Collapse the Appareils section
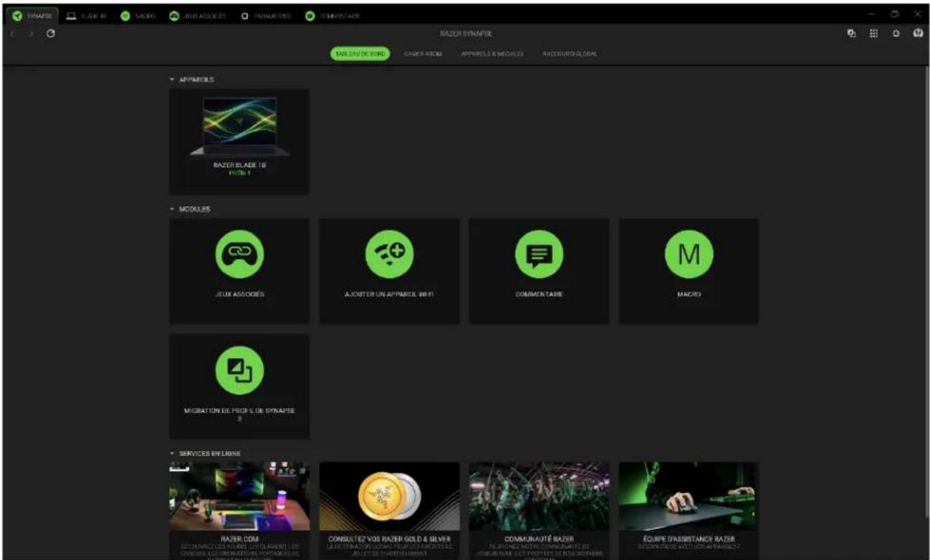This screenshot has height=560, width=930. [x=172, y=79]
